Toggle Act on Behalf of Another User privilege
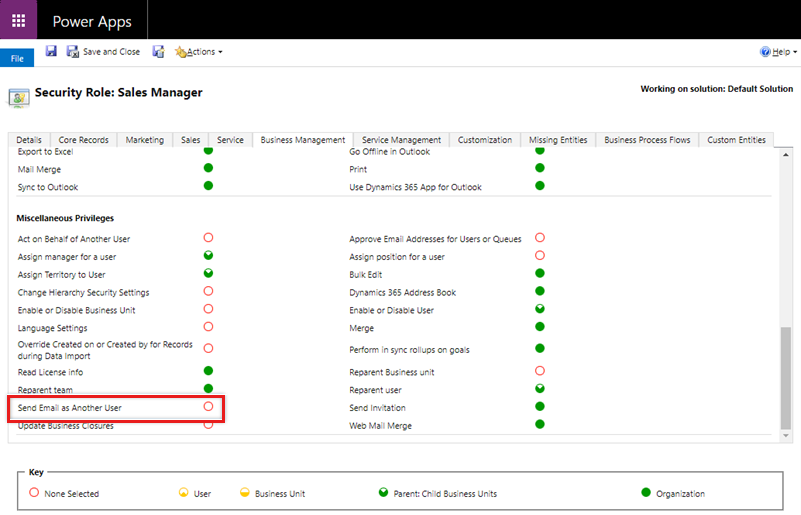The height and width of the screenshot is (515, 801). (x=208, y=238)
